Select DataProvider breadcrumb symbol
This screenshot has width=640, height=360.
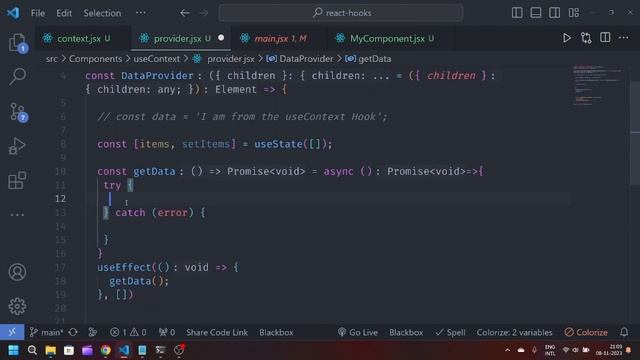[306, 59]
